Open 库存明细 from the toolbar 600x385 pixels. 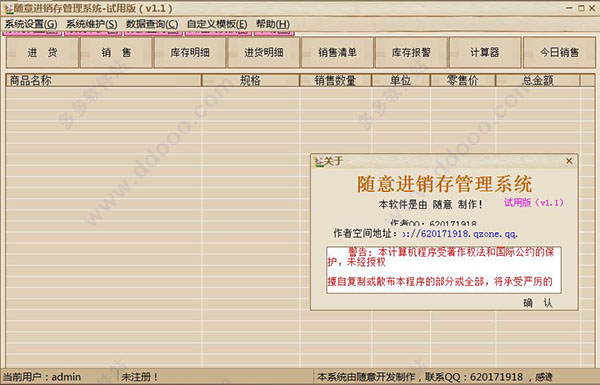190,52
